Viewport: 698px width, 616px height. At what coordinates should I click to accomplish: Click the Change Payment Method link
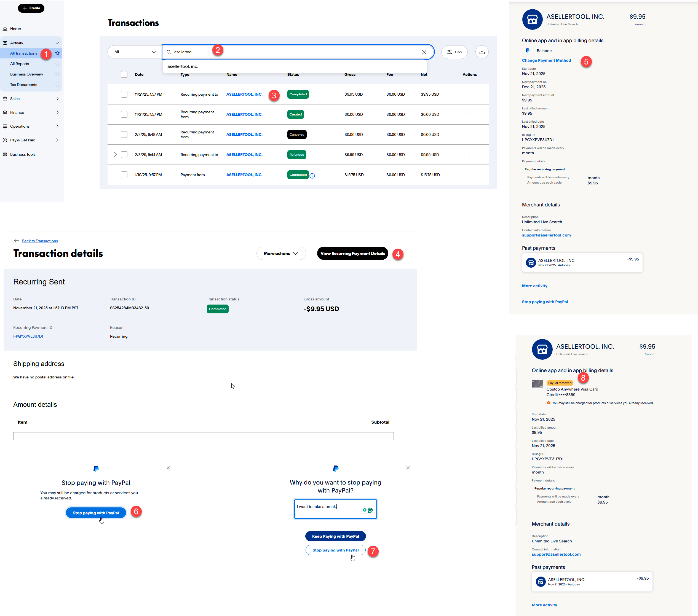point(546,60)
